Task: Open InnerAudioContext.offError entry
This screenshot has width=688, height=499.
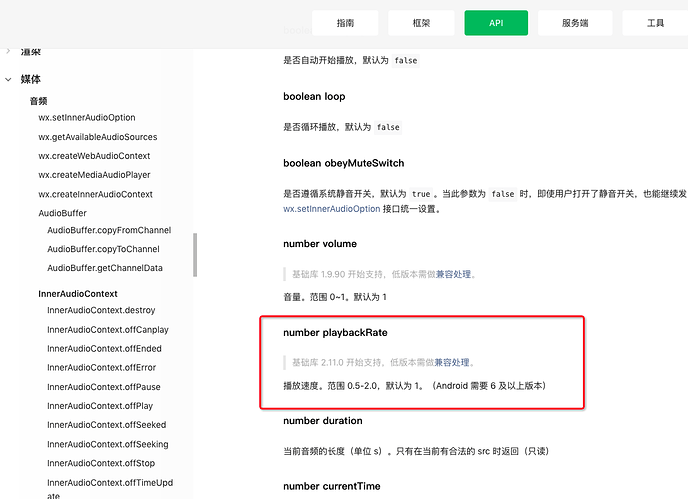Action: 102,367
